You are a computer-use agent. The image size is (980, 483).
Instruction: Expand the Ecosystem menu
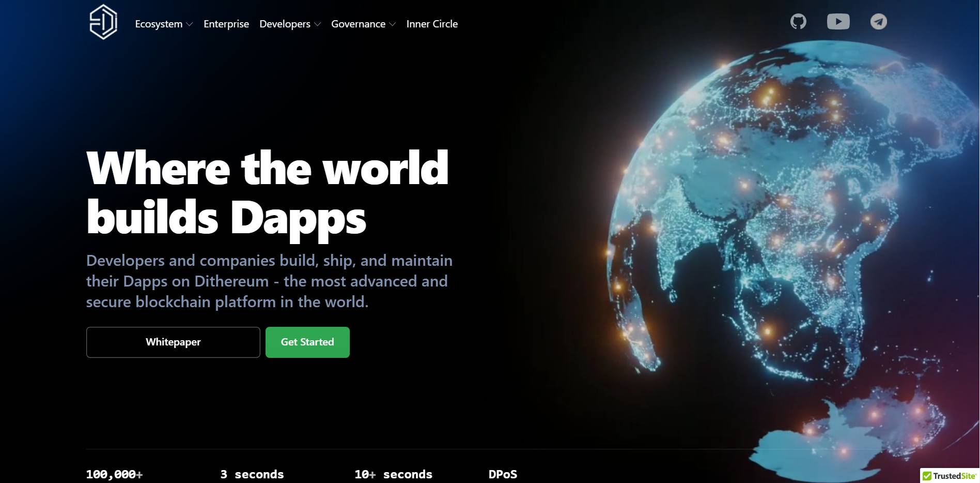pyautogui.click(x=164, y=24)
